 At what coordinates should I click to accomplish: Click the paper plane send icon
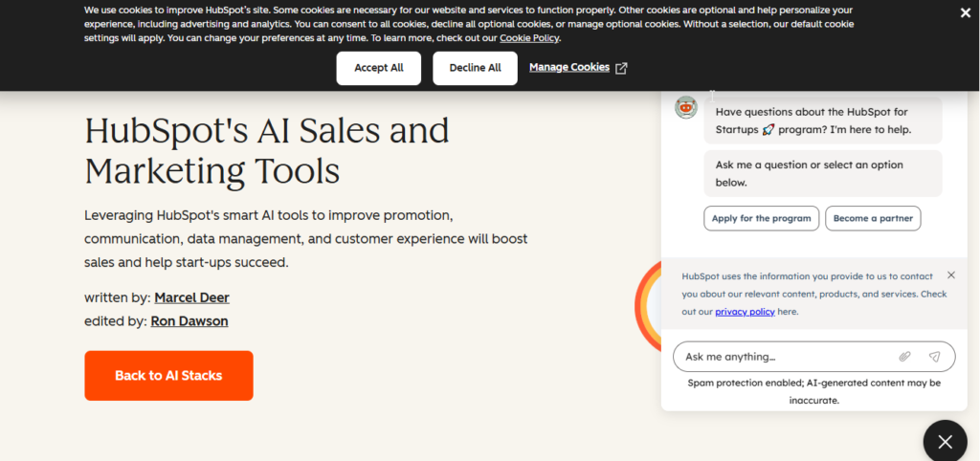pos(934,357)
